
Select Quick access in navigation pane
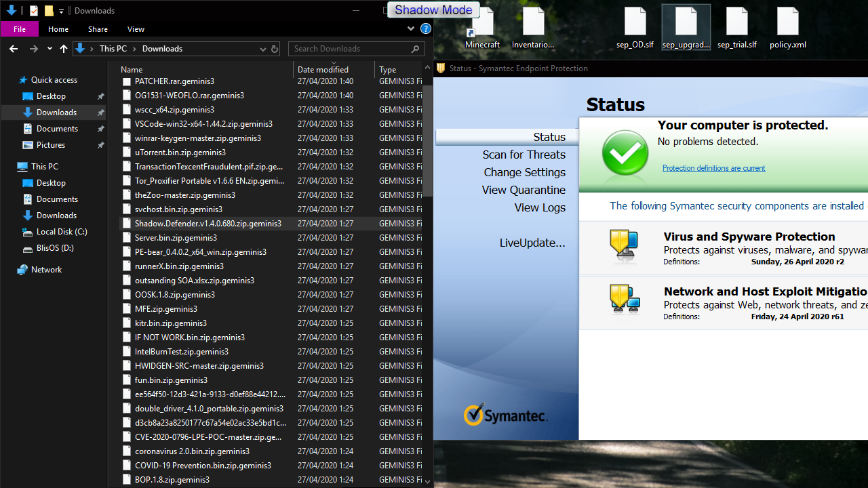[54, 80]
